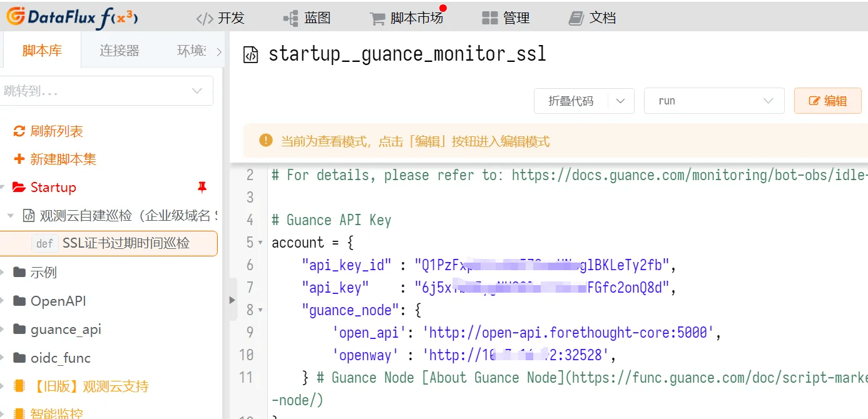Screen dimensions: 868x419
Task: Switch to the 环境 tab
Action: click(191, 51)
